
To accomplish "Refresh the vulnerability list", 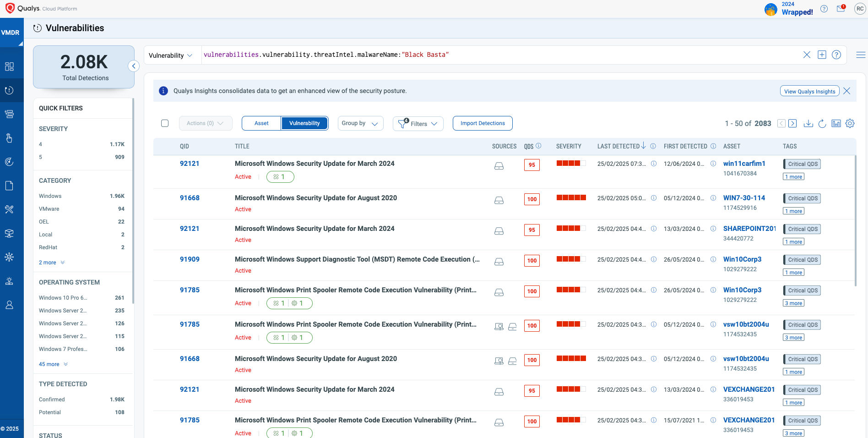I will point(822,123).
